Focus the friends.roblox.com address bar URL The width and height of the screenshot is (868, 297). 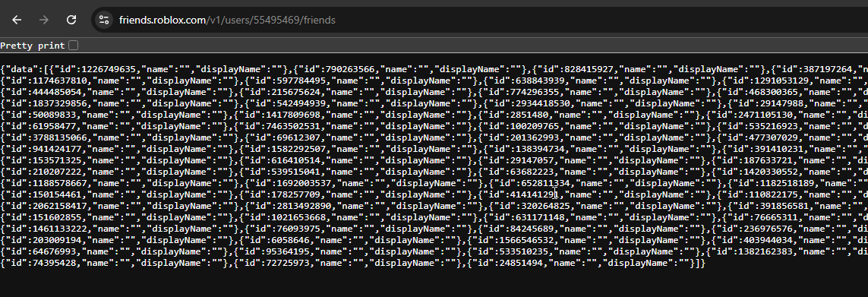[227, 20]
